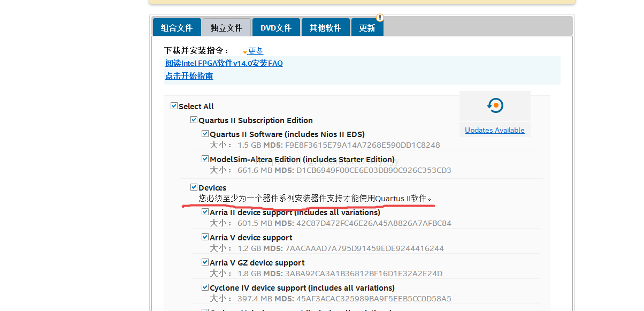644x311 pixels.
Task: Uncheck Quartus II Subscription Edition checkbox
Action: 194,120
